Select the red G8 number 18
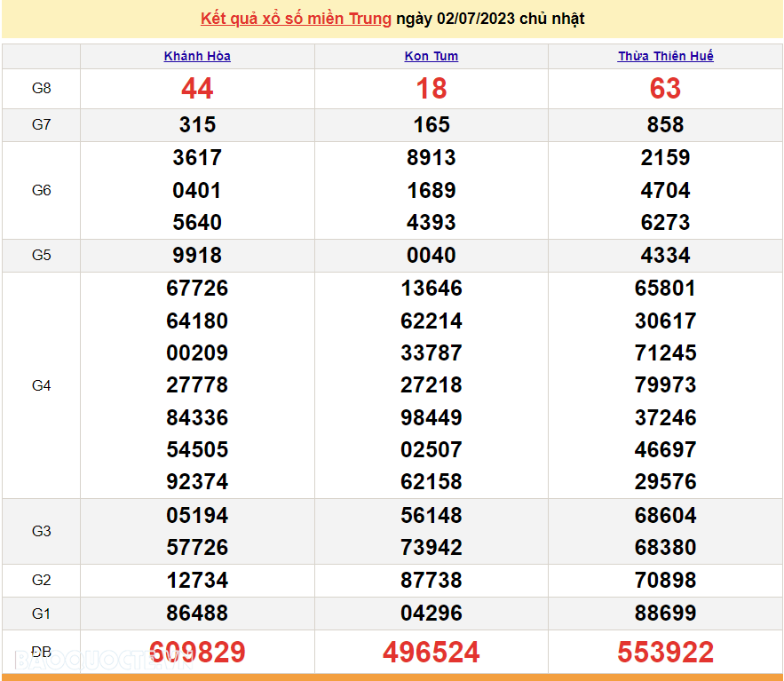 coord(432,89)
